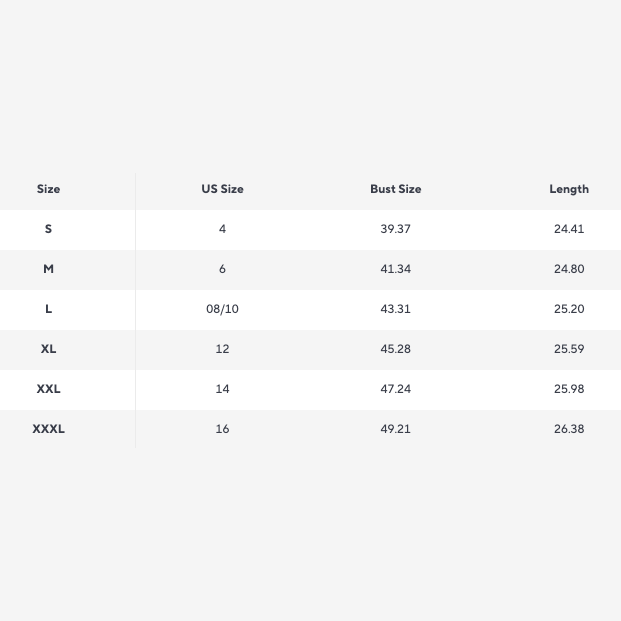Click length value 24.41

tap(568, 229)
